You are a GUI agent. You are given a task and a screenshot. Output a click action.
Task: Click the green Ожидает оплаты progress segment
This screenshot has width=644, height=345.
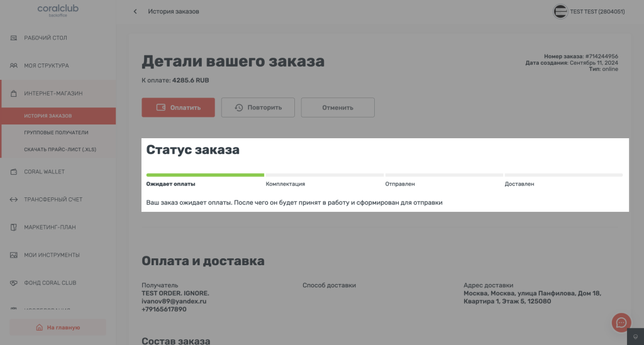pos(205,175)
